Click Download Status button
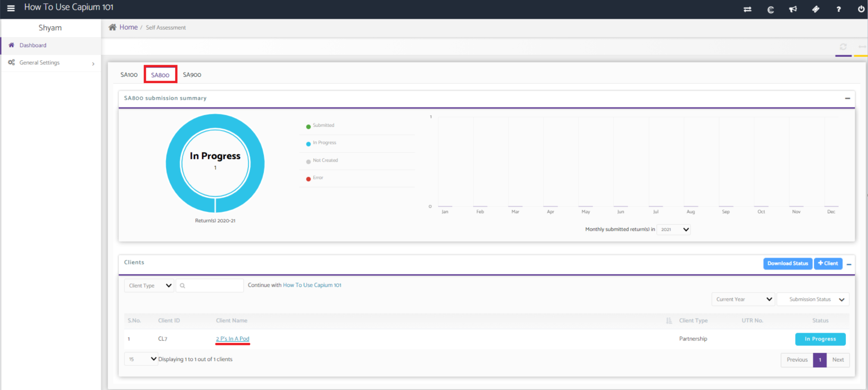The image size is (868, 390). (788, 264)
